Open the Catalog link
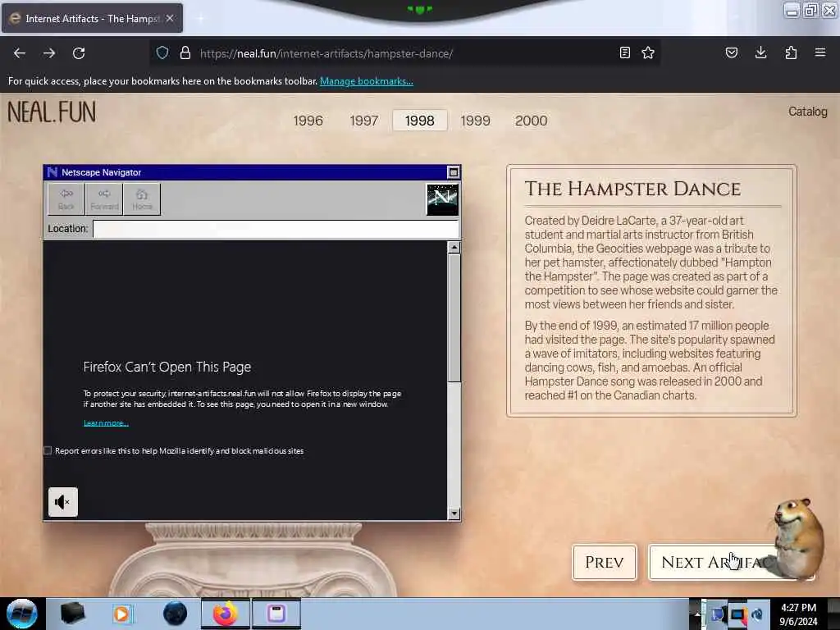The width and height of the screenshot is (840, 630). [808, 112]
